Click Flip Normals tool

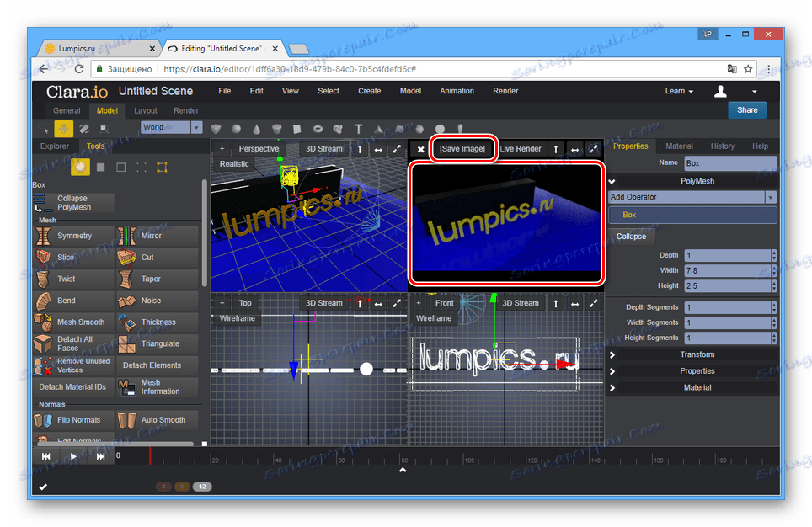(x=73, y=420)
